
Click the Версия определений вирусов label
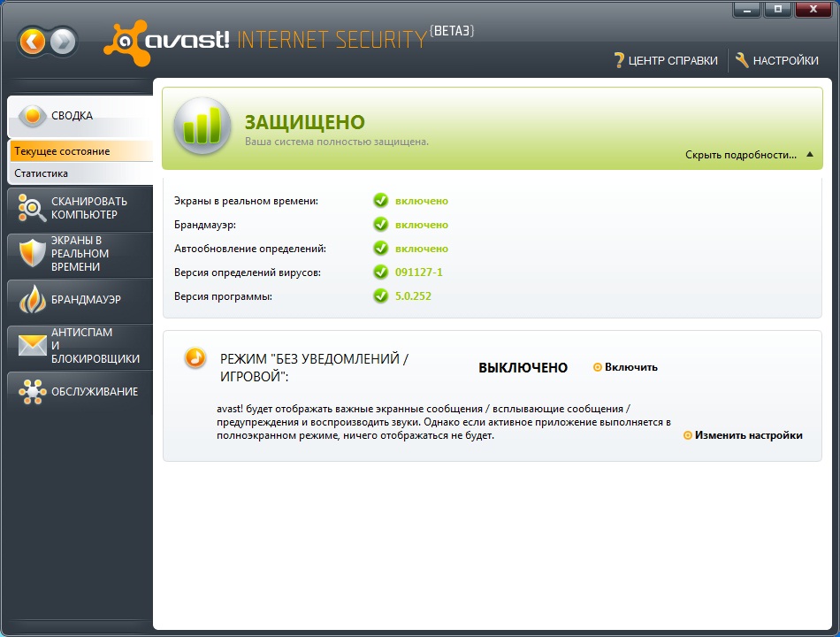pyautogui.click(x=248, y=272)
